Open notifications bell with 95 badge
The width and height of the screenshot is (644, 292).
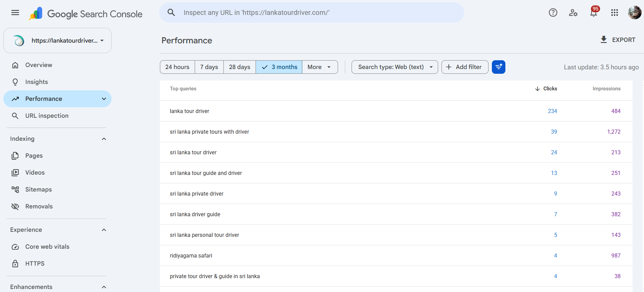pyautogui.click(x=594, y=12)
